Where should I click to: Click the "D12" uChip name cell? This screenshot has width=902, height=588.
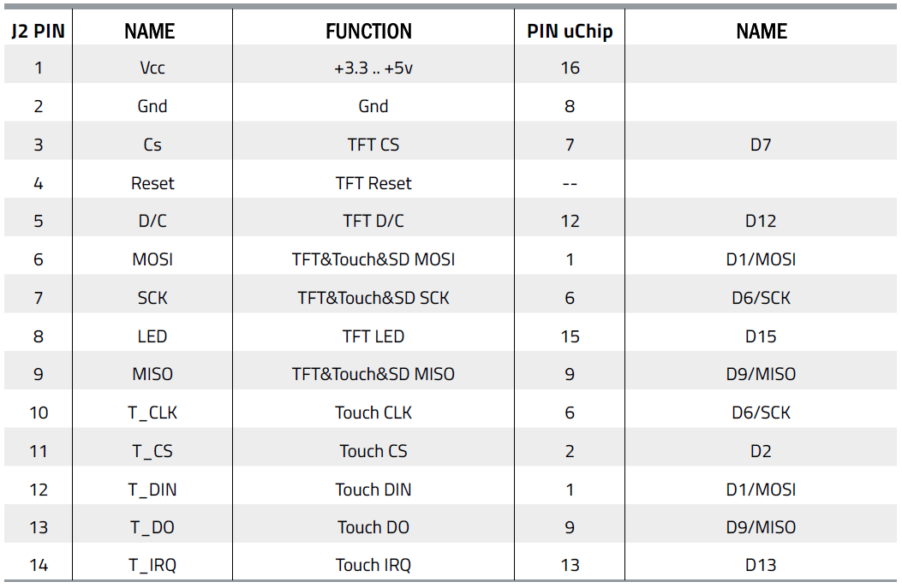coord(761,221)
